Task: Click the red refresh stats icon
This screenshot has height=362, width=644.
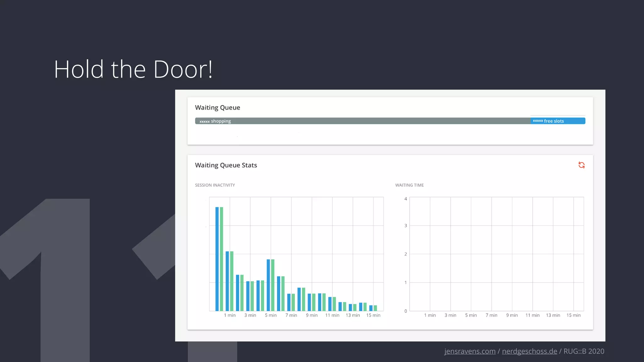Action: pos(581,165)
